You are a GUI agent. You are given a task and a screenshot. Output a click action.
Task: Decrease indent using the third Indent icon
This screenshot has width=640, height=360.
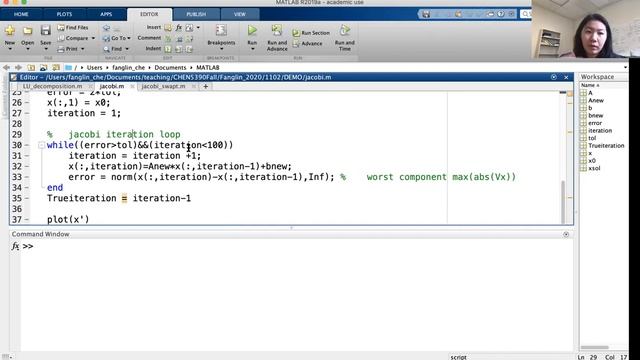(189, 49)
